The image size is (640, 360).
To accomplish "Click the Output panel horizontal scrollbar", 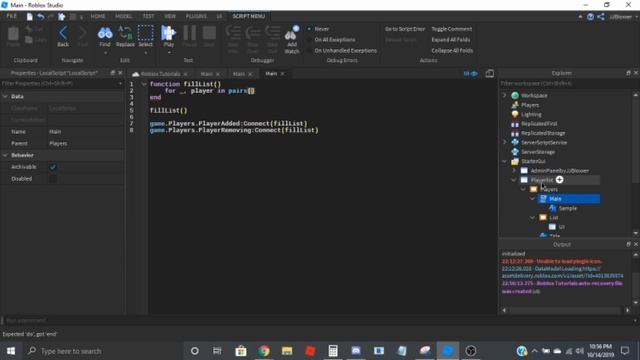I will [x=565, y=310].
